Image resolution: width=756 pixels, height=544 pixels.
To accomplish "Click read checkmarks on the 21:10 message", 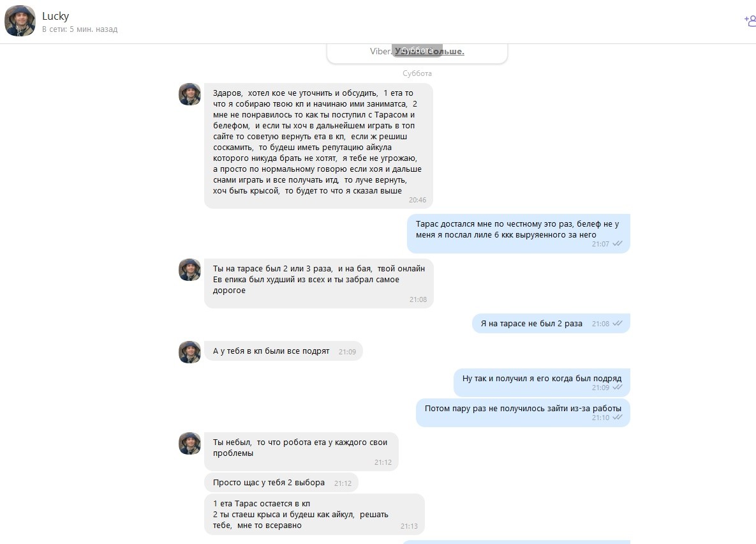I will [x=618, y=418].
